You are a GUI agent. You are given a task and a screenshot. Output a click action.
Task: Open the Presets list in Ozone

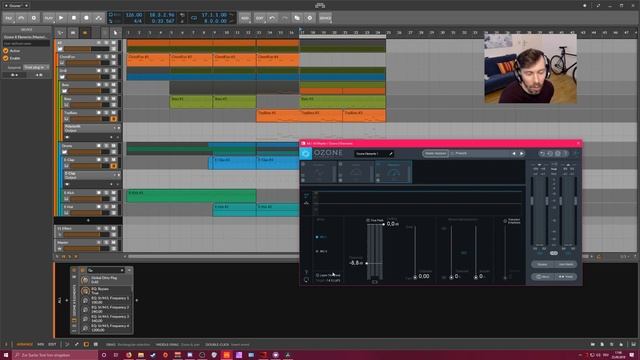point(460,153)
